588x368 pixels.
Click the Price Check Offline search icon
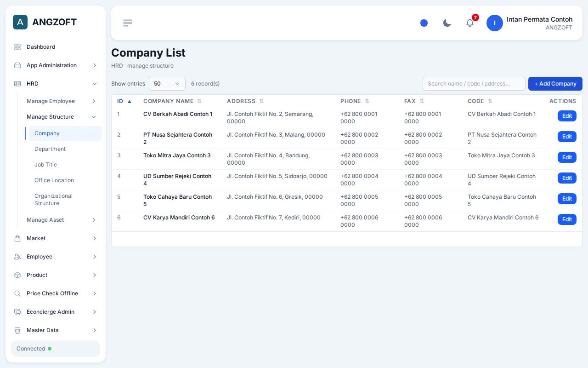17,293
